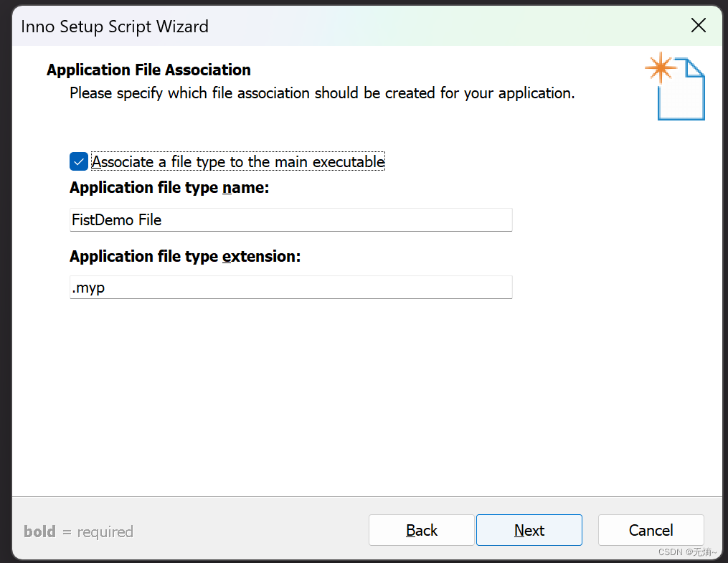Viewport: 728px width, 563px height.
Task: Click the underlined N shortcut on Next
Action: coord(517,530)
